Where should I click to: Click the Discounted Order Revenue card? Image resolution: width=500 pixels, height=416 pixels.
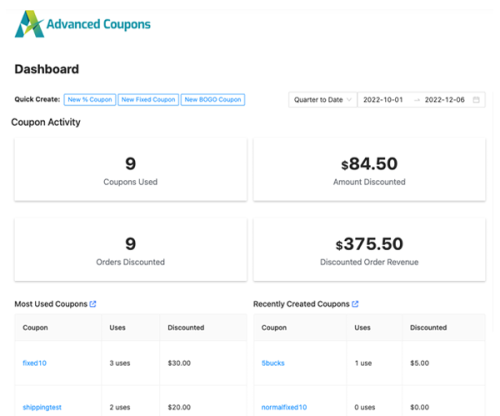click(369, 250)
